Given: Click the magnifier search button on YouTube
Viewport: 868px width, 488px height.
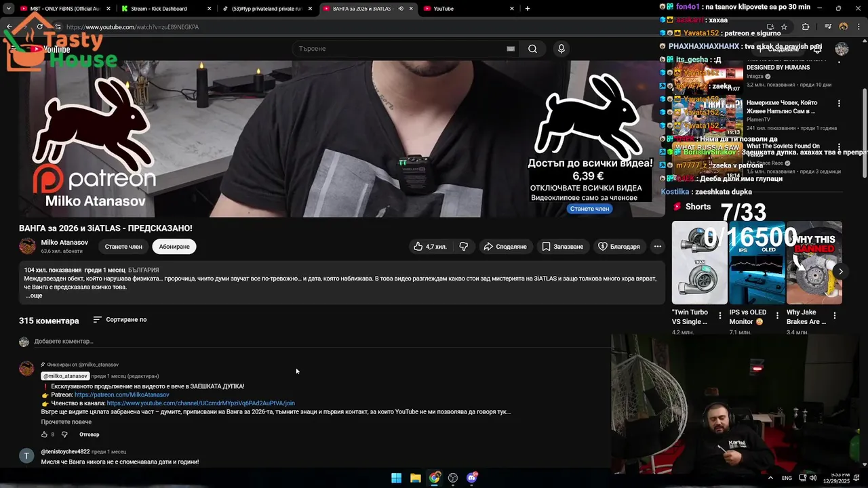Looking at the screenshot, I should click(532, 49).
